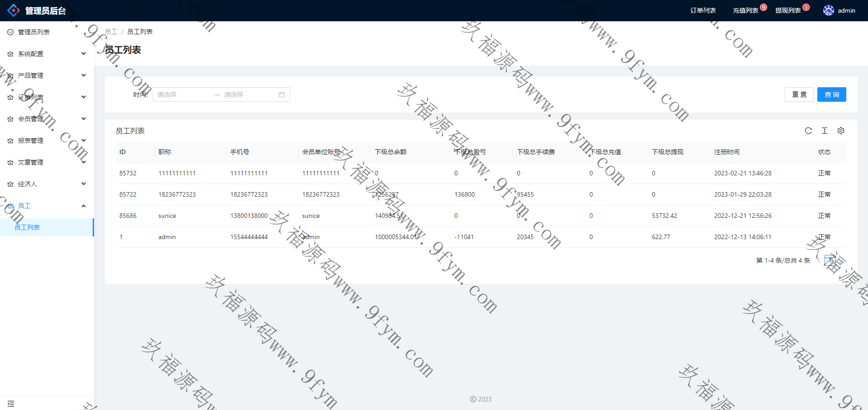Open the column settings gear icon
This screenshot has width=868, height=410.
point(841,131)
